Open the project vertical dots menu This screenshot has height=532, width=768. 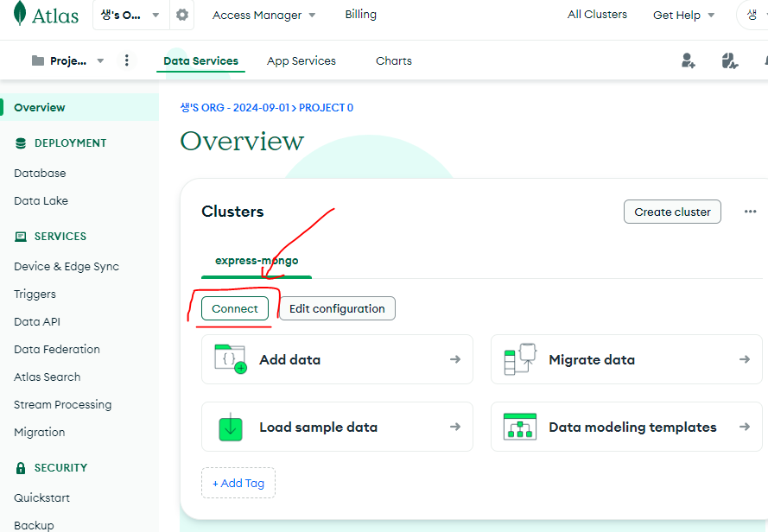[127, 60]
